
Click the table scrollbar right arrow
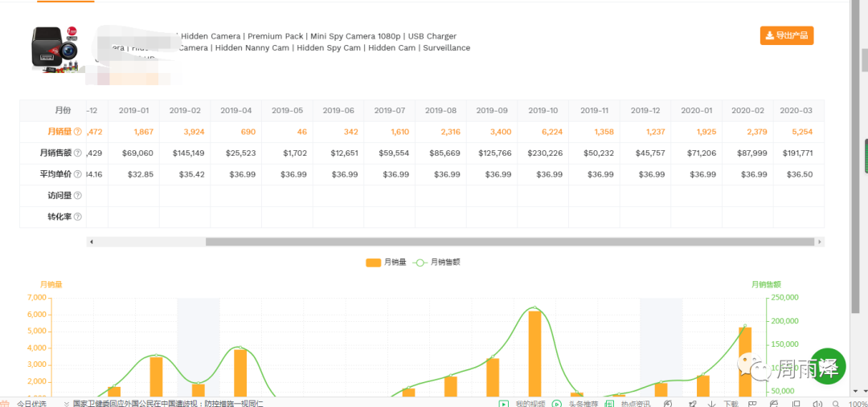click(x=819, y=242)
